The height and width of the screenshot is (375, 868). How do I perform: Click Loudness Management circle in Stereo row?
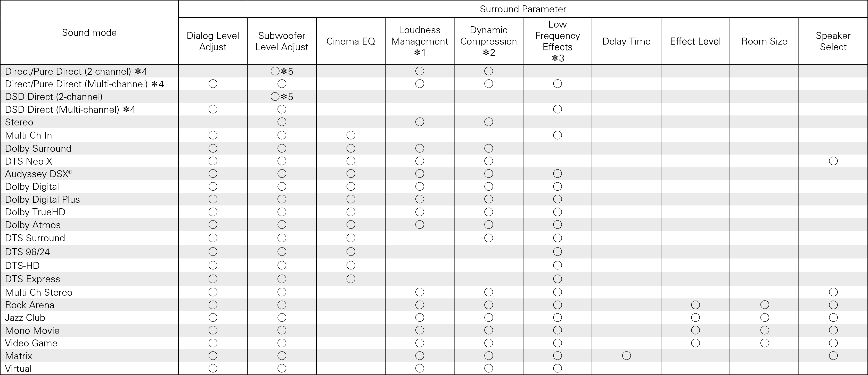(x=420, y=122)
